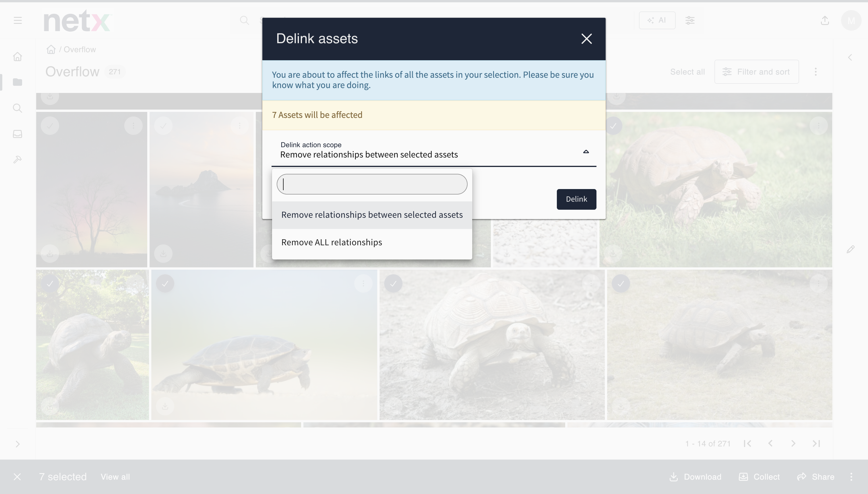868x494 pixels.
Task: Open the inbox tray sidebar icon
Action: pos(17,134)
